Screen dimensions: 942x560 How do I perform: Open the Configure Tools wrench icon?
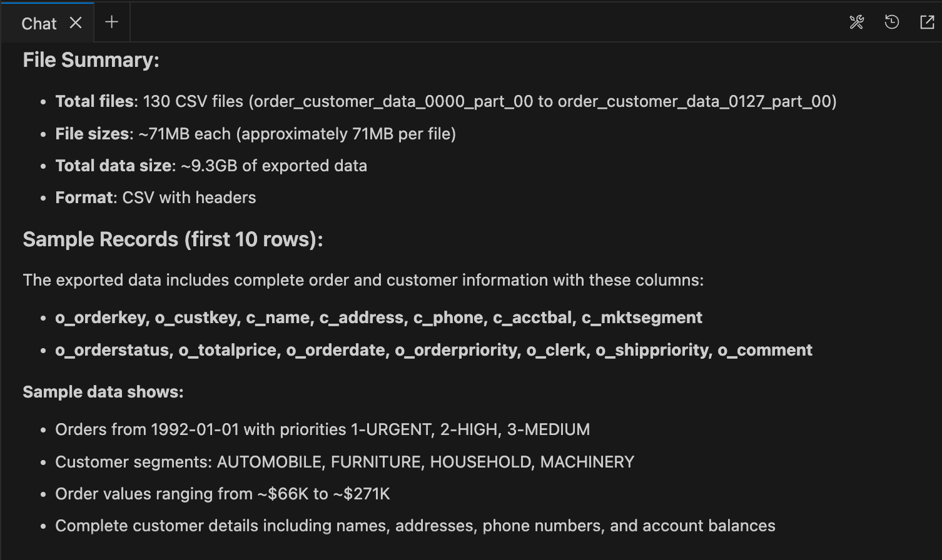[x=856, y=22]
